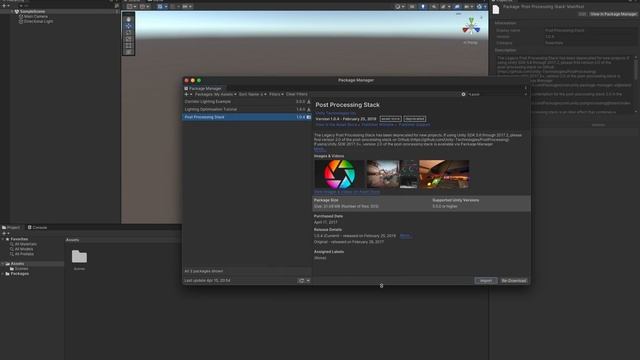This screenshot has width=640, height=360.
Task: Open the Unity Technologies publisher link
Action: click(336, 113)
